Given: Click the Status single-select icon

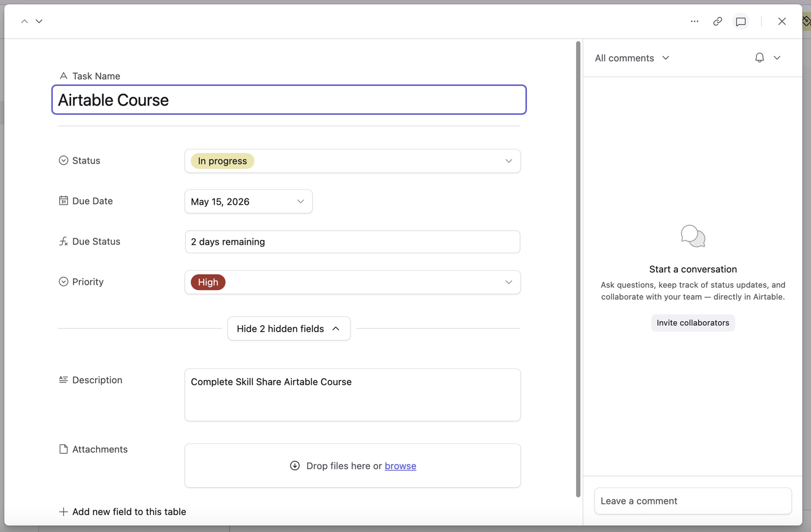Looking at the screenshot, I should 63,160.
